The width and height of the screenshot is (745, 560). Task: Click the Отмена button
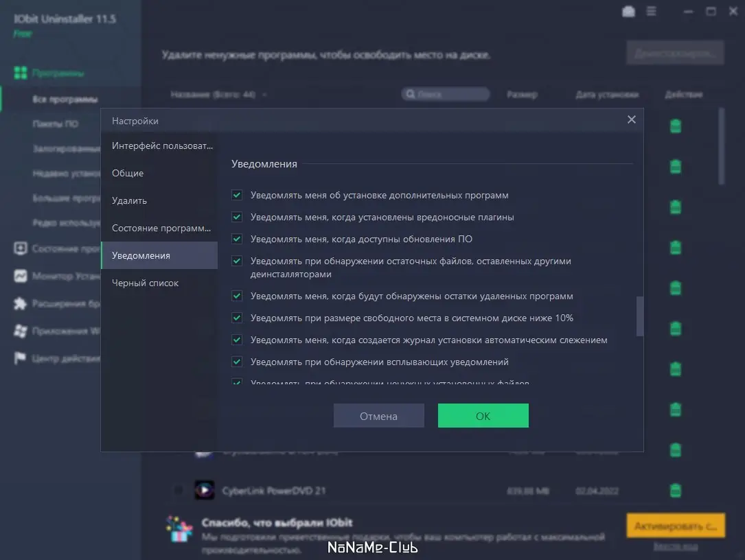378,416
